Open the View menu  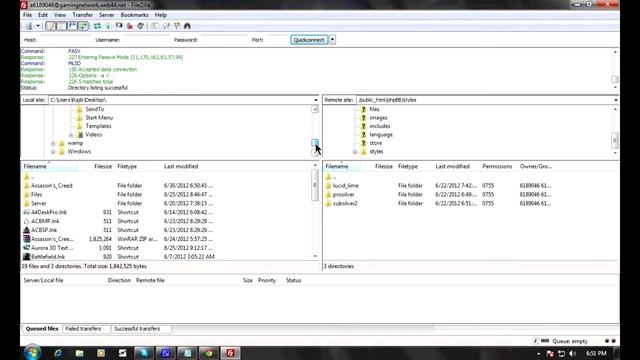[x=60, y=15]
